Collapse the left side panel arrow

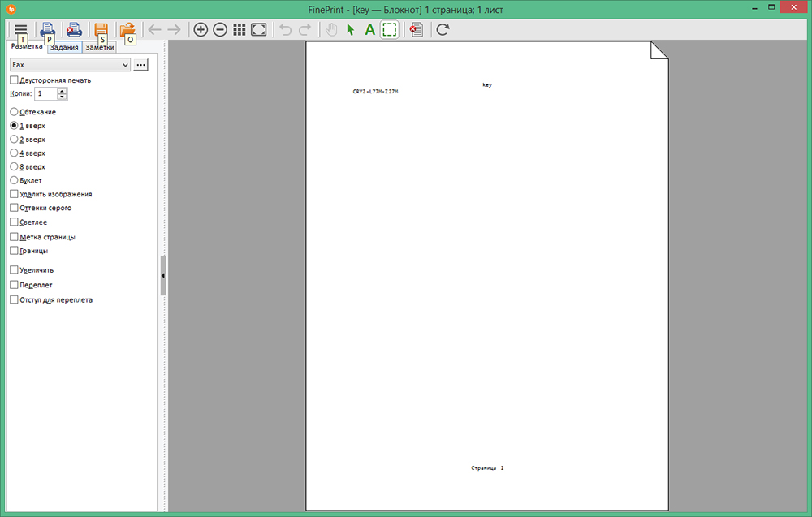tap(163, 276)
